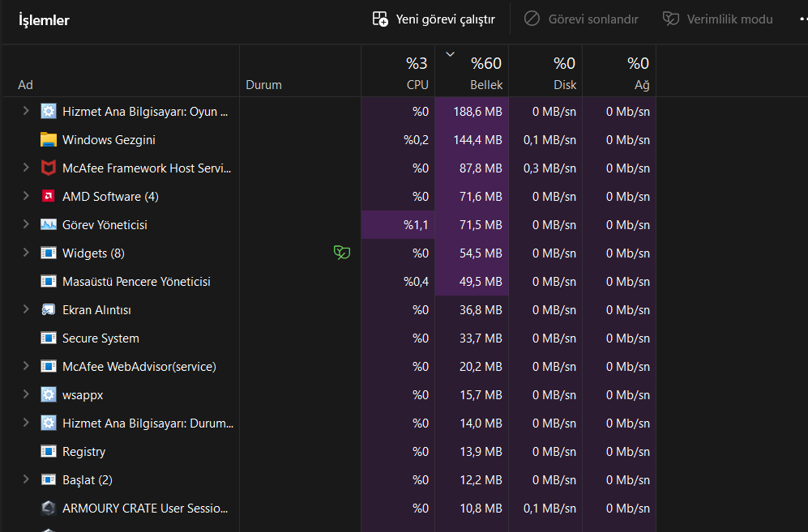Click Görevi sonlandır button
The width and height of the screenshot is (808, 532).
[582, 19]
